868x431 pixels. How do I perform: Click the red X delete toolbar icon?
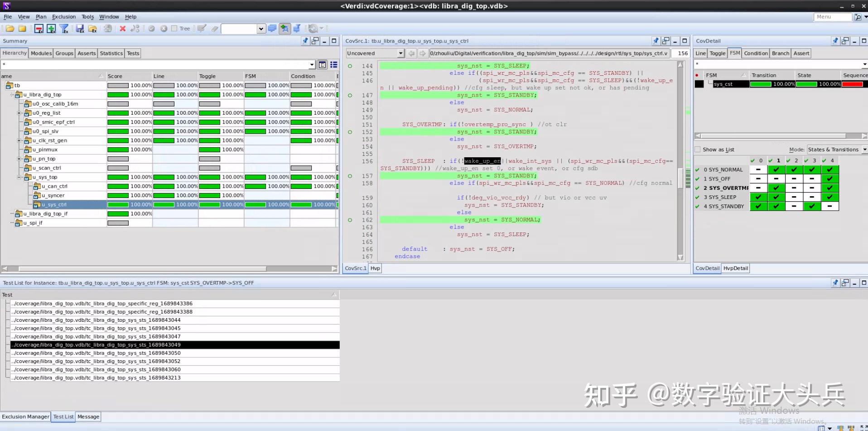click(122, 29)
